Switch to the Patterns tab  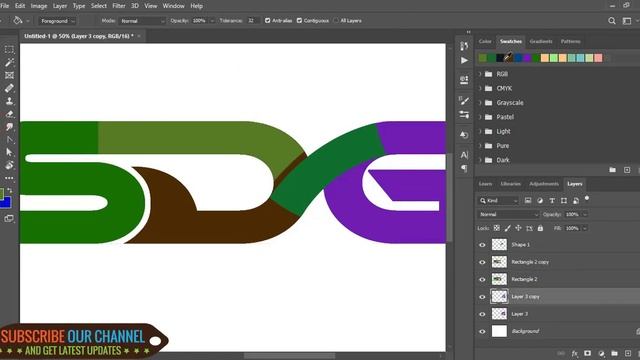[570, 41]
